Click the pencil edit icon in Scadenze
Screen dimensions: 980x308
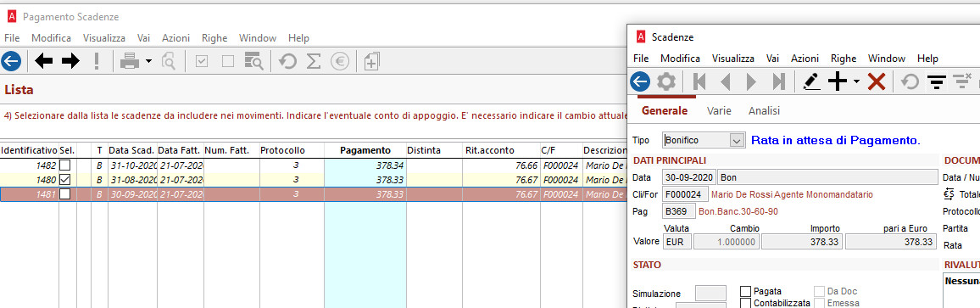point(811,81)
